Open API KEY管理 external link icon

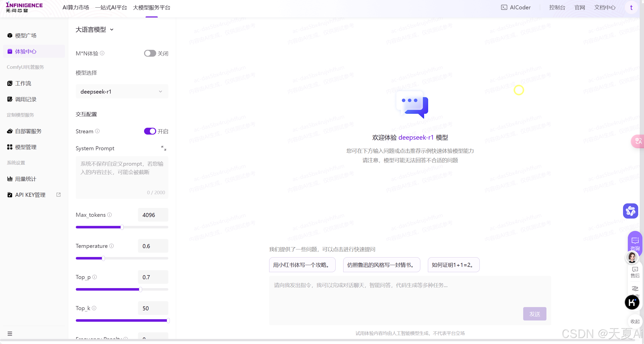tap(58, 195)
